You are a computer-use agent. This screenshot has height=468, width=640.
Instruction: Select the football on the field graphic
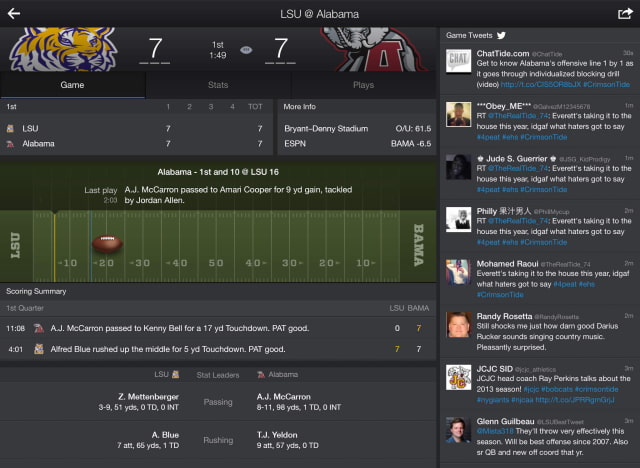click(x=107, y=244)
